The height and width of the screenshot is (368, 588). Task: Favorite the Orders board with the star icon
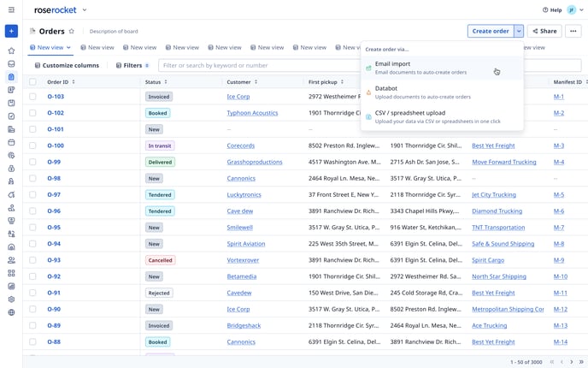click(x=71, y=31)
